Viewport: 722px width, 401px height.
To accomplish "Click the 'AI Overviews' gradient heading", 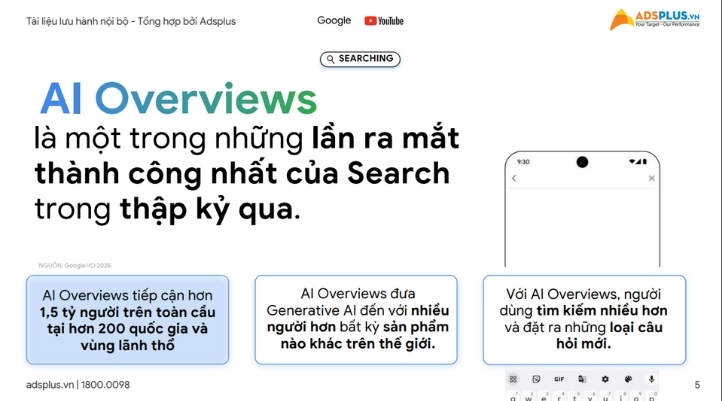I will pos(179,99).
